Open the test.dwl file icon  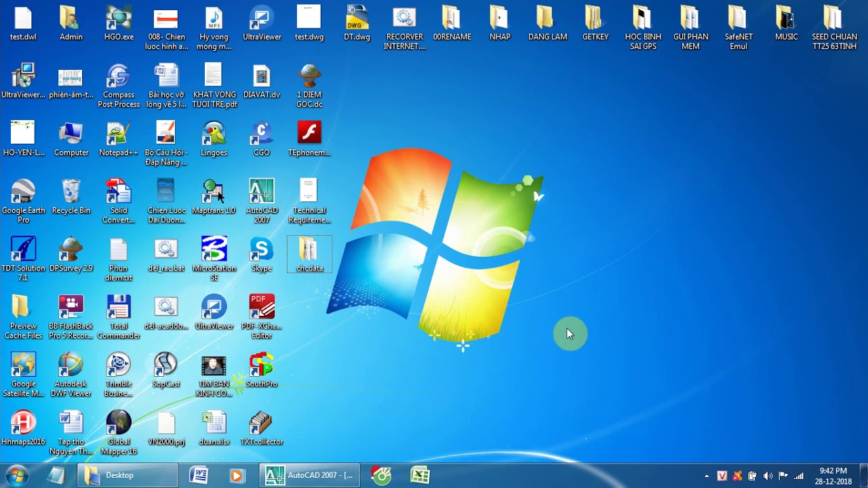23,22
